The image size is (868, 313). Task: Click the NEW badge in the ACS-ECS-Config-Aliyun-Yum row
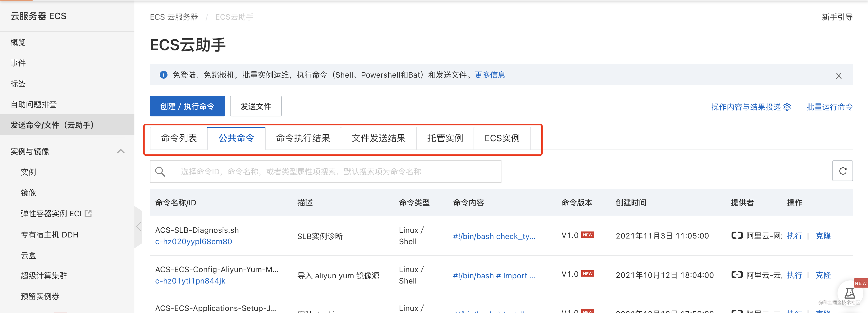click(588, 273)
